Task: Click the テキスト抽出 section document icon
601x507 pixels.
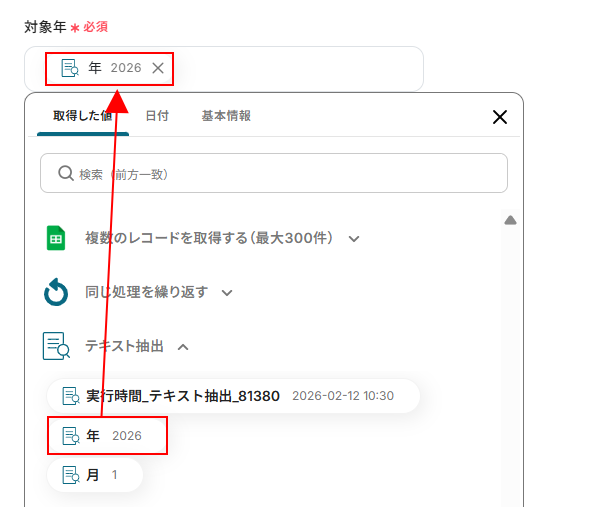Action: click(56, 346)
